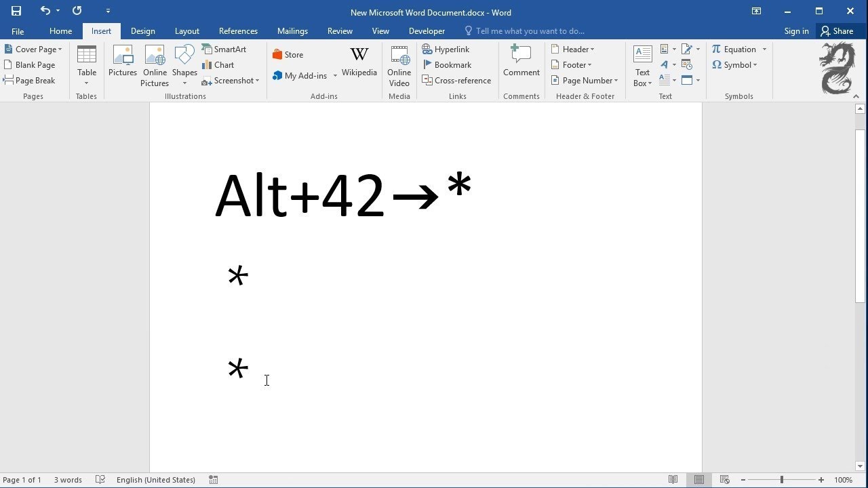
Task: Click the Quick Parts icon
Action: coord(668,49)
